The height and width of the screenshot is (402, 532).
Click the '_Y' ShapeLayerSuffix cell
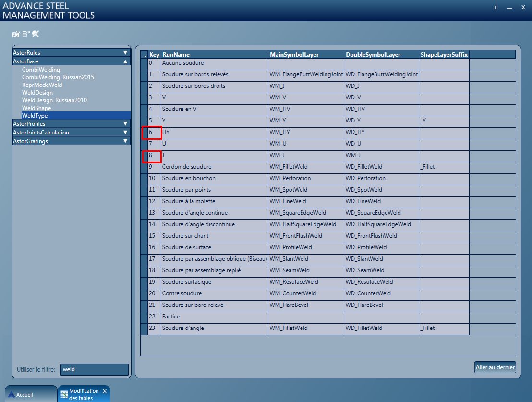444,121
